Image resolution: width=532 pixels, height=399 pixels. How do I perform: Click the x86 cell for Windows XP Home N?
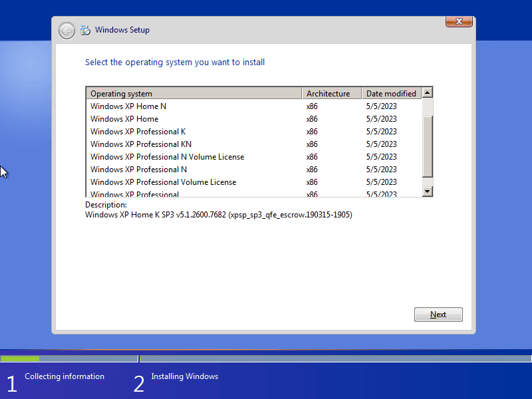(312, 106)
